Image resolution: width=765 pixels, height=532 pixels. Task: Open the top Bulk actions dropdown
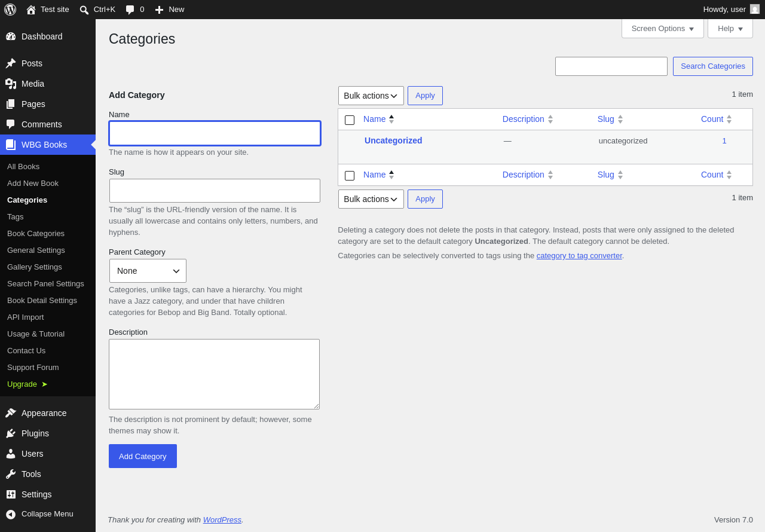pos(371,96)
